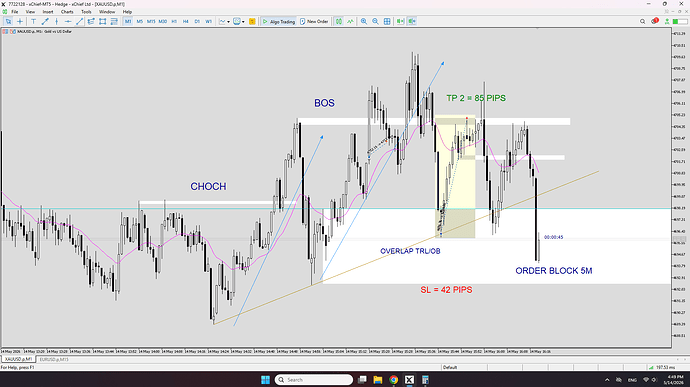
Task: Click the yellow market icon in toolbar
Action: click(x=252, y=21)
